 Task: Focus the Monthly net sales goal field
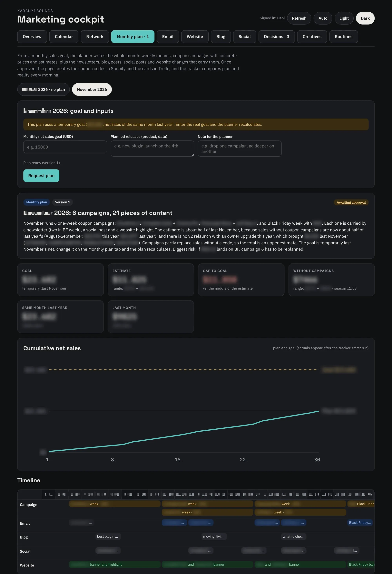click(x=65, y=147)
